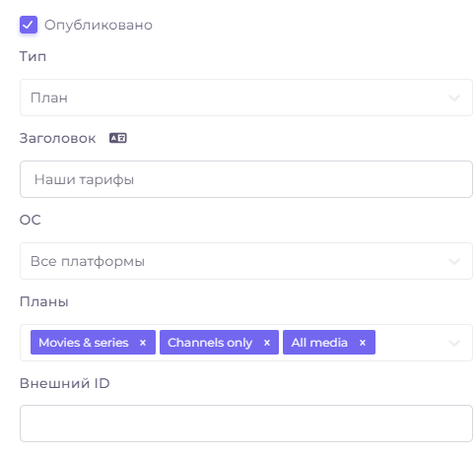This screenshot has height=455, width=476.
Task: Uncheck the Опубликовано checkbox
Action: point(29,25)
